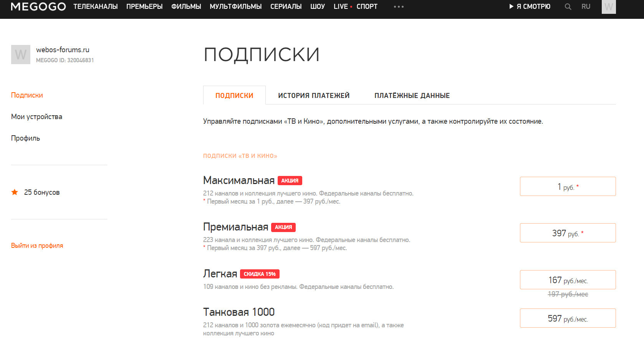Click Акция badge next to Максимальная
This screenshot has height=340, width=644.
pyautogui.click(x=290, y=181)
